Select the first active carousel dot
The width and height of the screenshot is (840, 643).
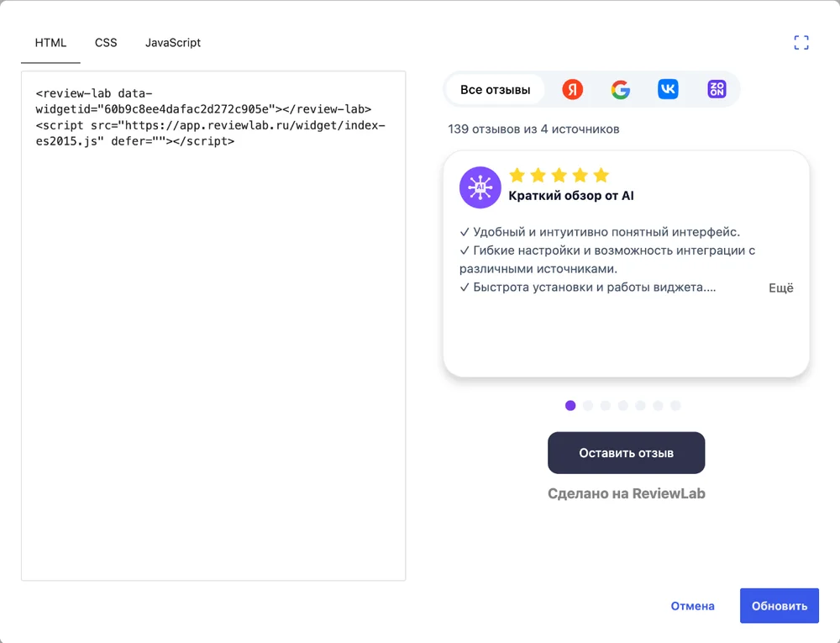pos(570,406)
